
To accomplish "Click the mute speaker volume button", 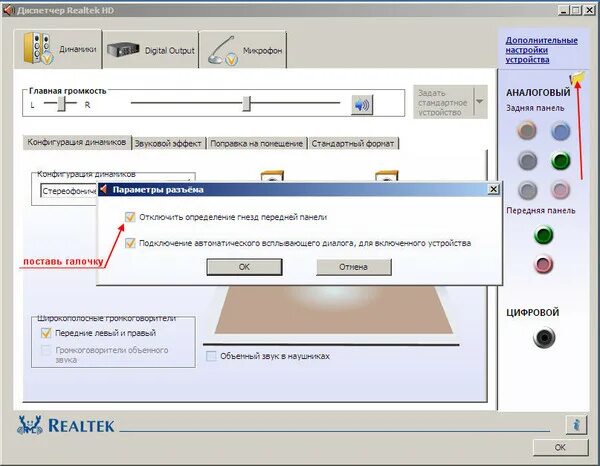I will 362,104.
